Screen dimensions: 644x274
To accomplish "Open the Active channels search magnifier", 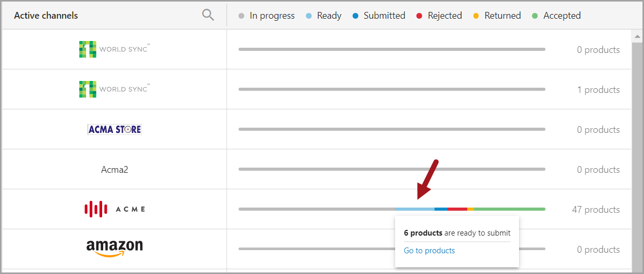I will [208, 16].
